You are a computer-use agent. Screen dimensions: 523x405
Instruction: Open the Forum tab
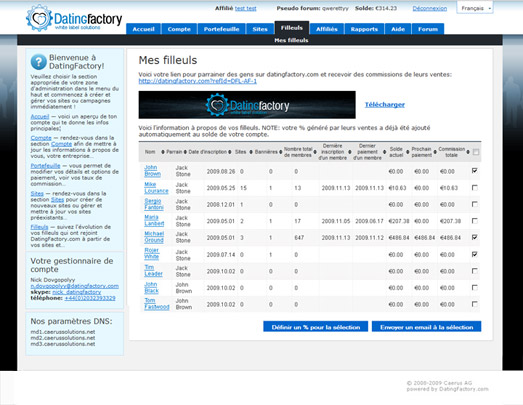click(x=428, y=29)
